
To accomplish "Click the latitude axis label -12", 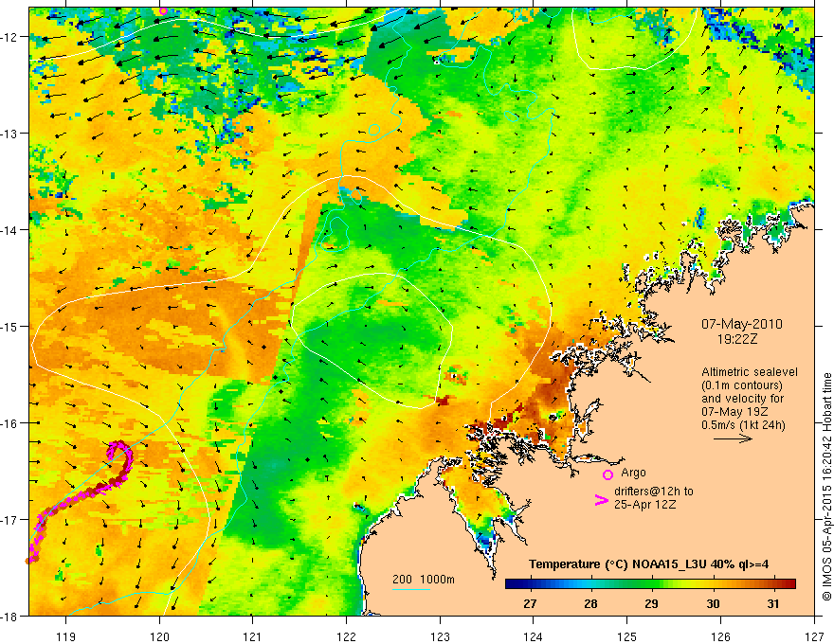I will click(x=9, y=37).
